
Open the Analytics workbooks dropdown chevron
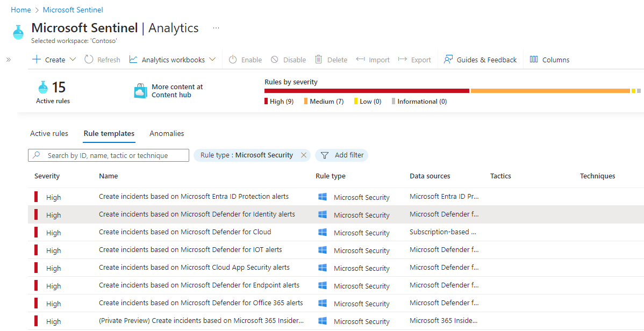[212, 60]
